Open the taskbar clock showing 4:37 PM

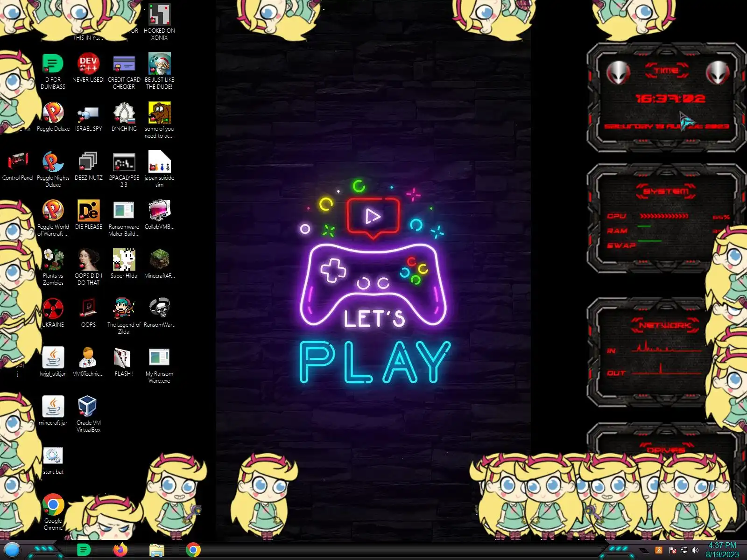pos(722,550)
